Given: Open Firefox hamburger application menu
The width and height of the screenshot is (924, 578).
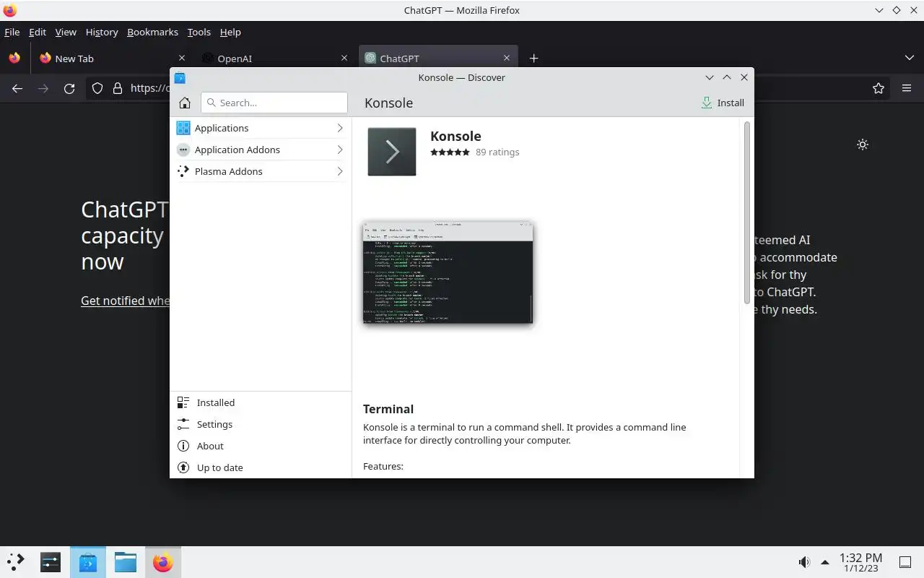Looking at the screenshot, I should click(x=907, y=88).
